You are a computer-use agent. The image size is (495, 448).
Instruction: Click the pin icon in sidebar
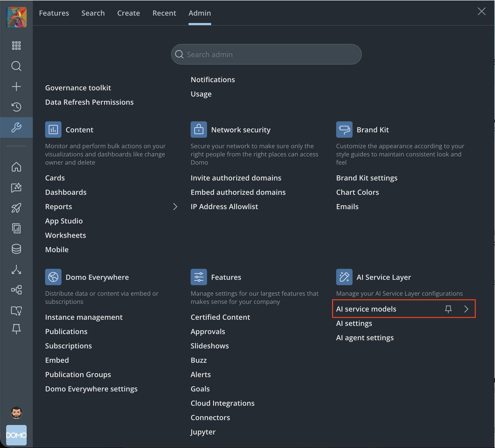click(16, 329)
